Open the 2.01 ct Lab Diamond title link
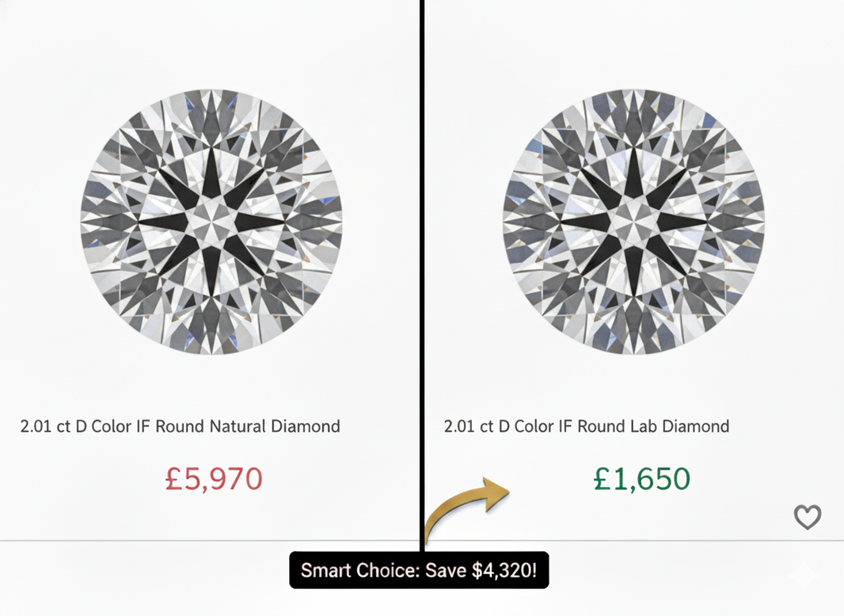This screenshot has width=844, height=616. [x=587, y=426]
